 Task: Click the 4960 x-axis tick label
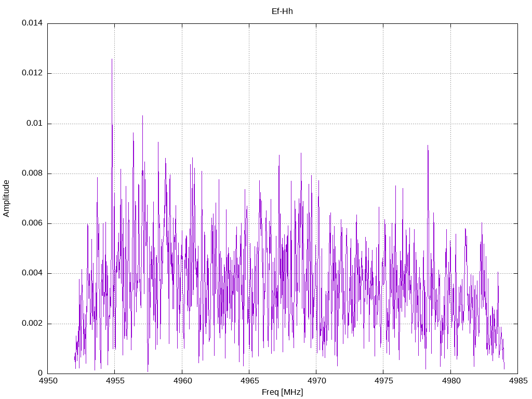click(182, 381)
